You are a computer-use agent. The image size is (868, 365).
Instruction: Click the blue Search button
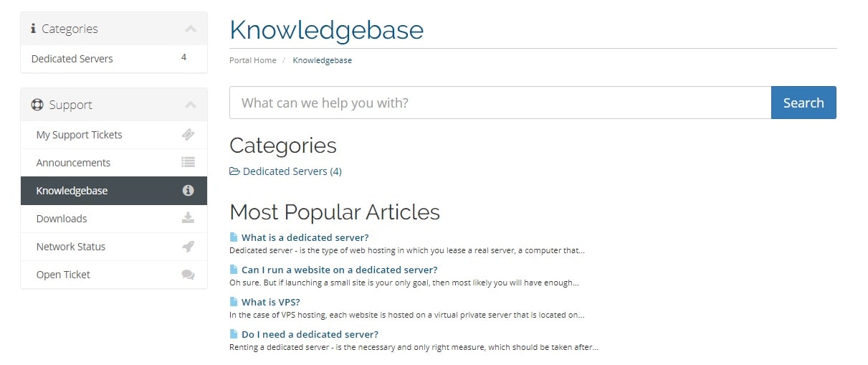(x=803, y=103)
